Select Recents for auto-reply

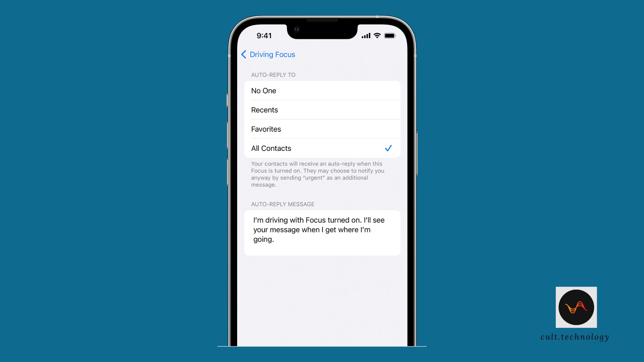coord(322,110)
